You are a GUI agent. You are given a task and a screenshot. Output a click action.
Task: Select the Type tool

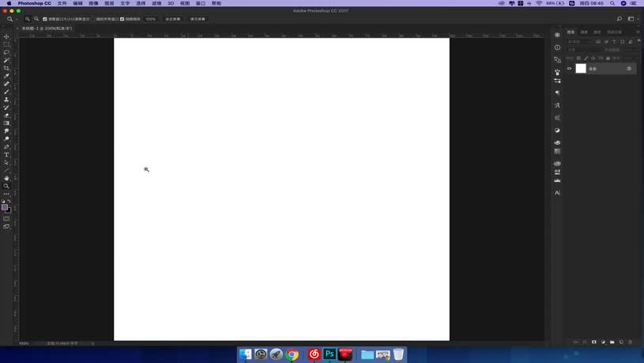(6, 155)
